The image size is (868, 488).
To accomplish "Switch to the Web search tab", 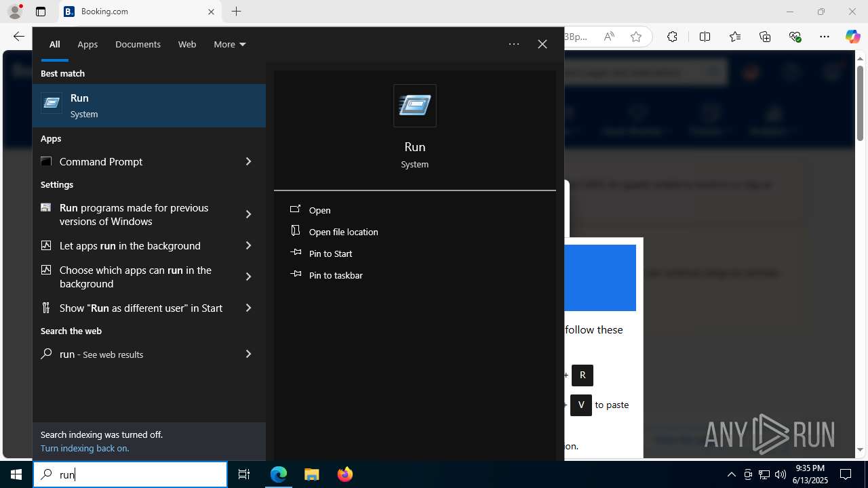I will 187,44.
